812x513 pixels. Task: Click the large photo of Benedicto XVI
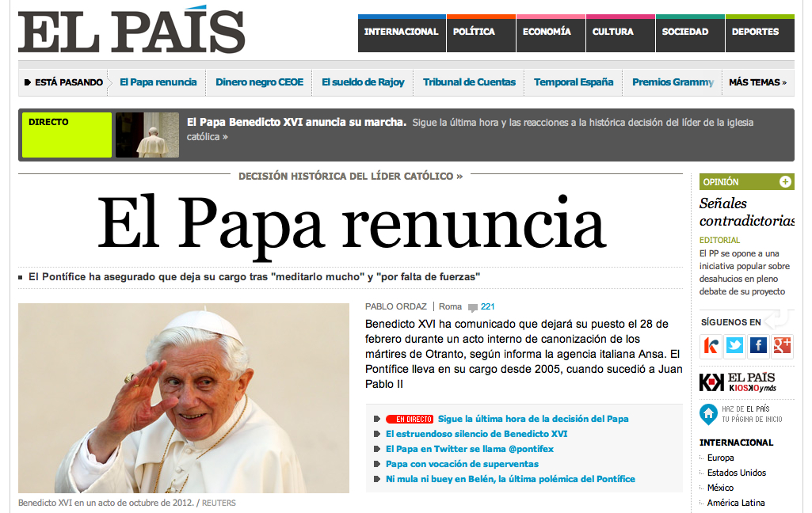point(183,398)
